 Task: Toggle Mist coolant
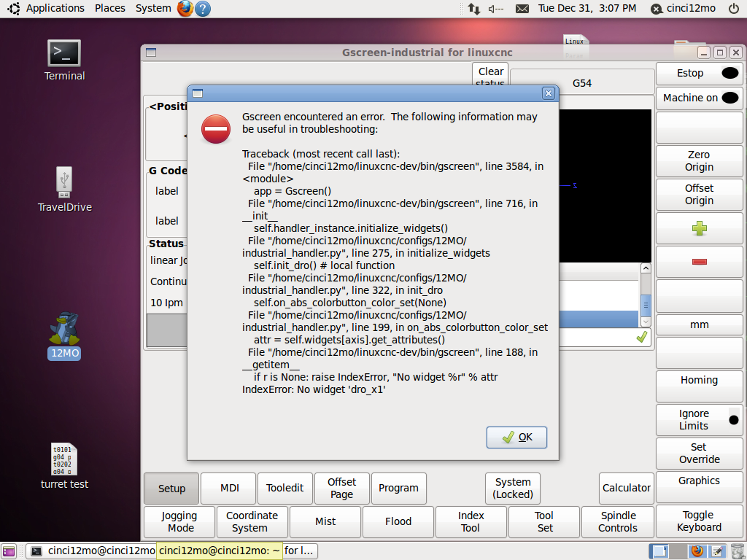click(325, 522)
